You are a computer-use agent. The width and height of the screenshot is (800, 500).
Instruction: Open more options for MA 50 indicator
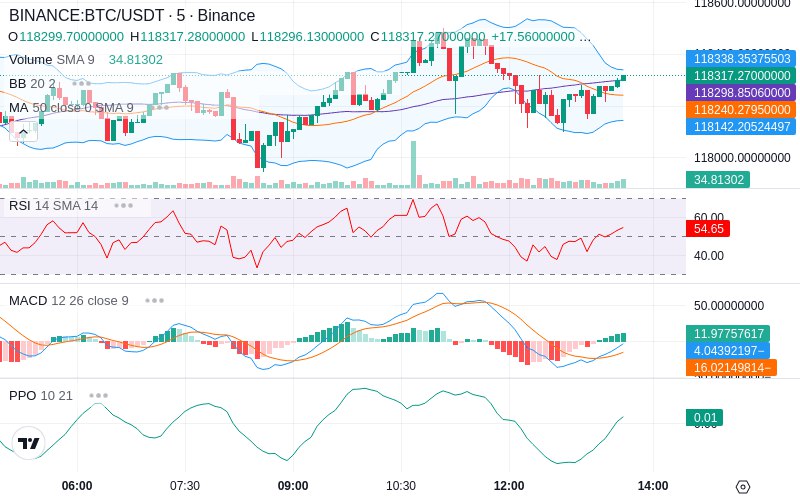(160, 108)
